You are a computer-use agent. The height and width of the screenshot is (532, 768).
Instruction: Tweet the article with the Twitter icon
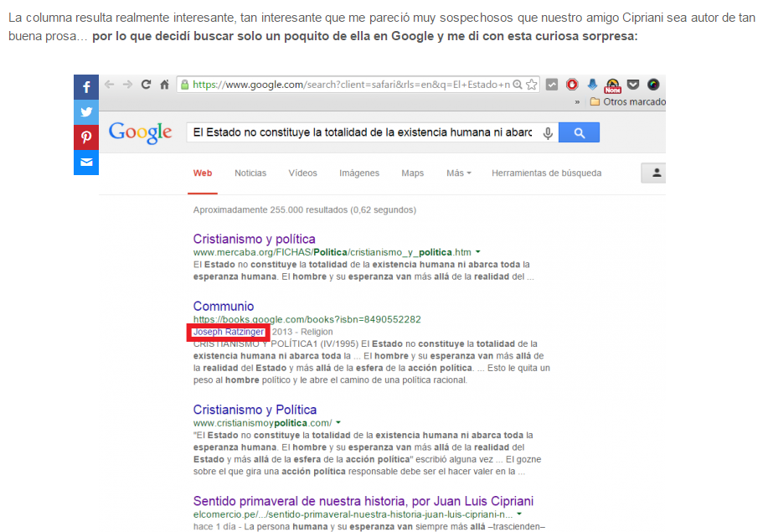[86, 112]
